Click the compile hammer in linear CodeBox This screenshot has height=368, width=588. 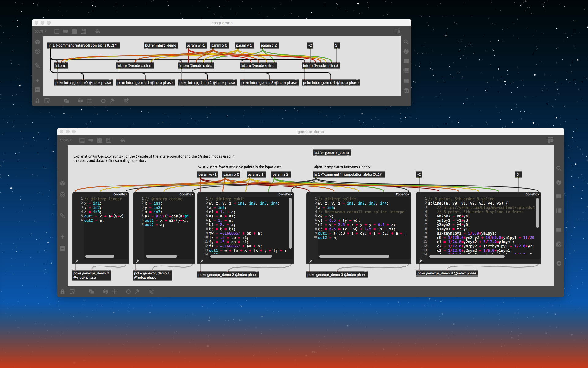pyautogui.click(x=77, y=261)
